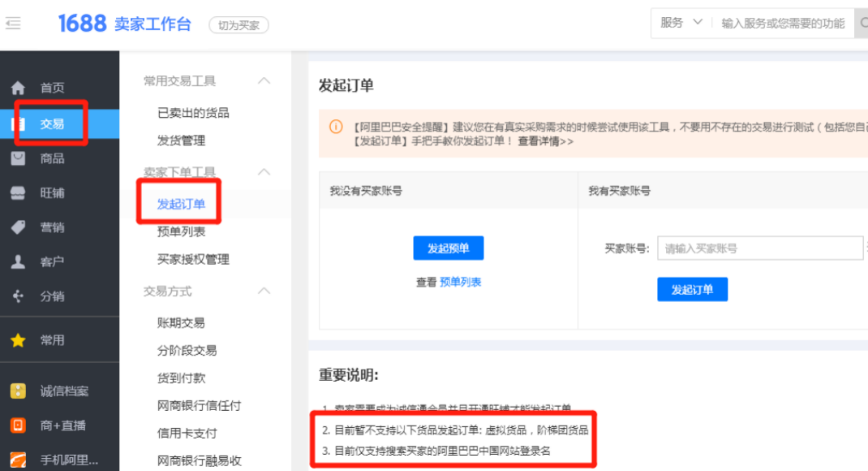This screenshot has width=868, height=471.
Task: Click the 卖家工作台 title text
Action: point(153,24)
